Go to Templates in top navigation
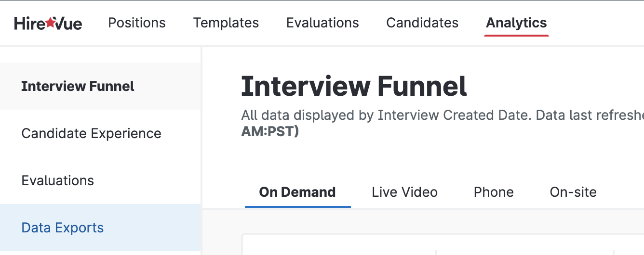The height and width of the screenshot is (255, 644). coord(226,23)
